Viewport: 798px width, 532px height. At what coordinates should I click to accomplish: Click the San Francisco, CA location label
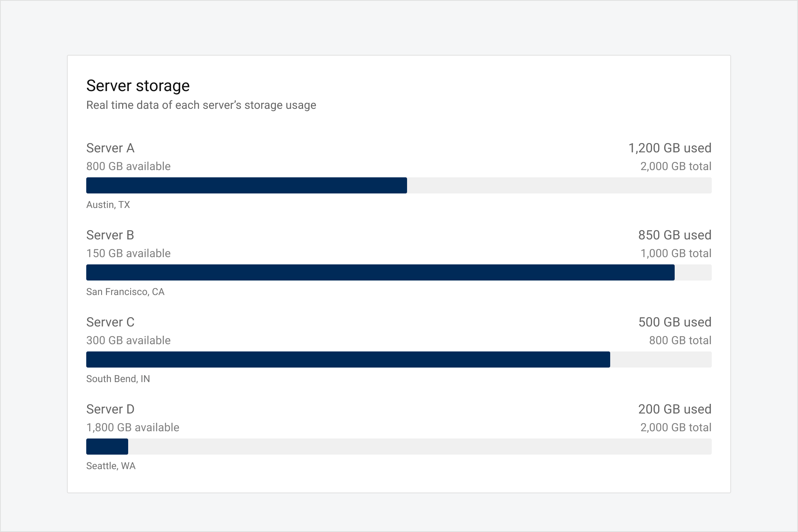[x=125, y=292]
